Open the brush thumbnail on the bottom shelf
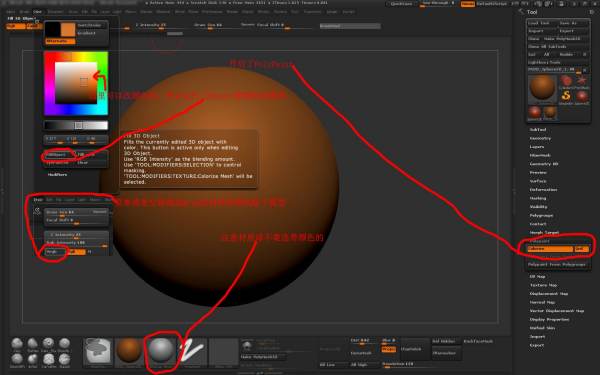The width and height of the screenshot is (600, 375). [x=98, y=352]
